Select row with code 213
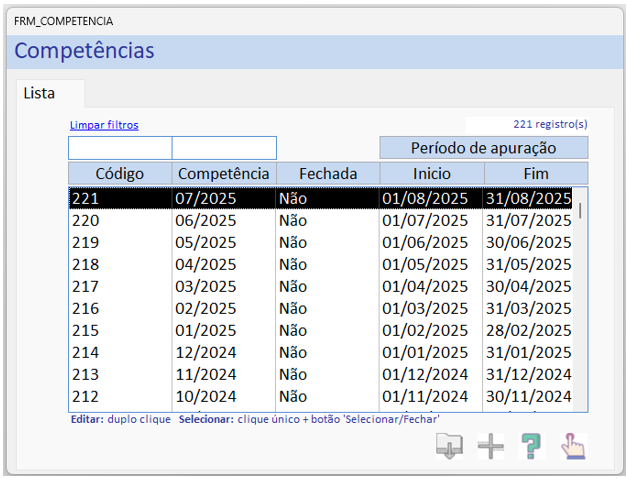627x478 pixels. (320, 374)
